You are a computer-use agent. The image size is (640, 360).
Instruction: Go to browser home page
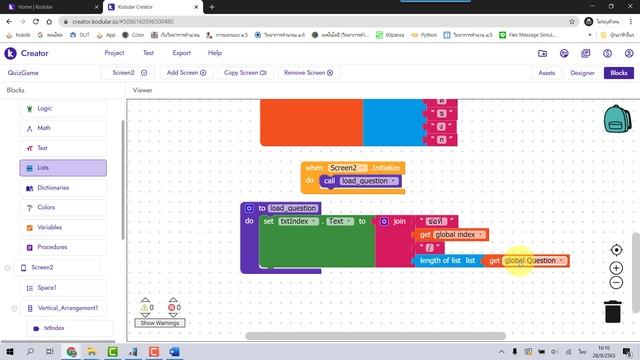pos(49,22)
